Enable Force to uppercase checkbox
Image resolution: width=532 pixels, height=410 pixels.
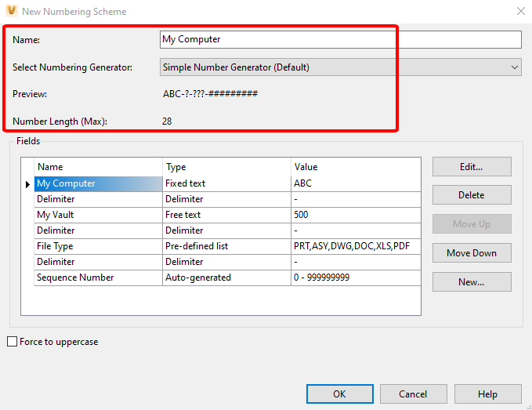pos(13,342)
